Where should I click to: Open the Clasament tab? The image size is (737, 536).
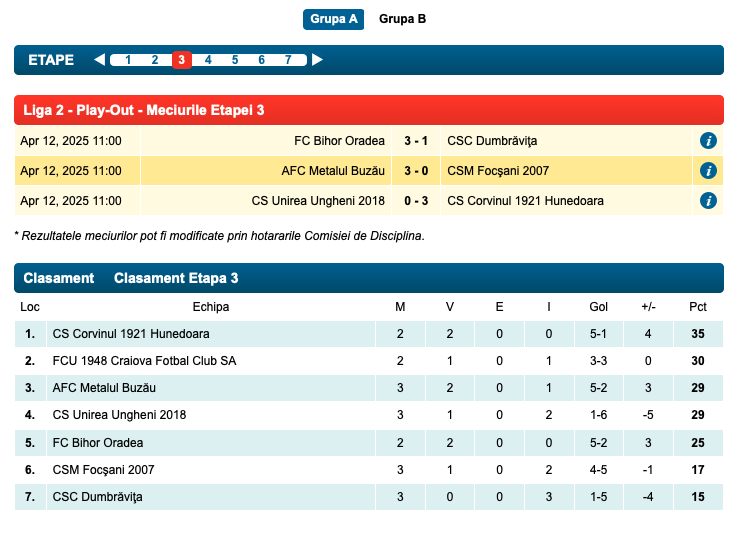point(59,278)
